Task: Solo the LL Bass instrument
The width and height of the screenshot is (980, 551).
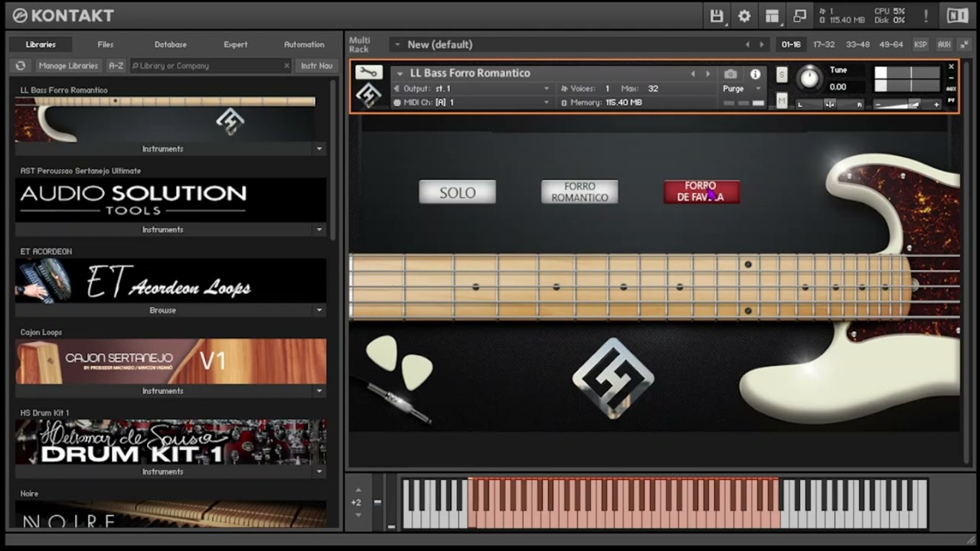Action: [x=782, y=74]
